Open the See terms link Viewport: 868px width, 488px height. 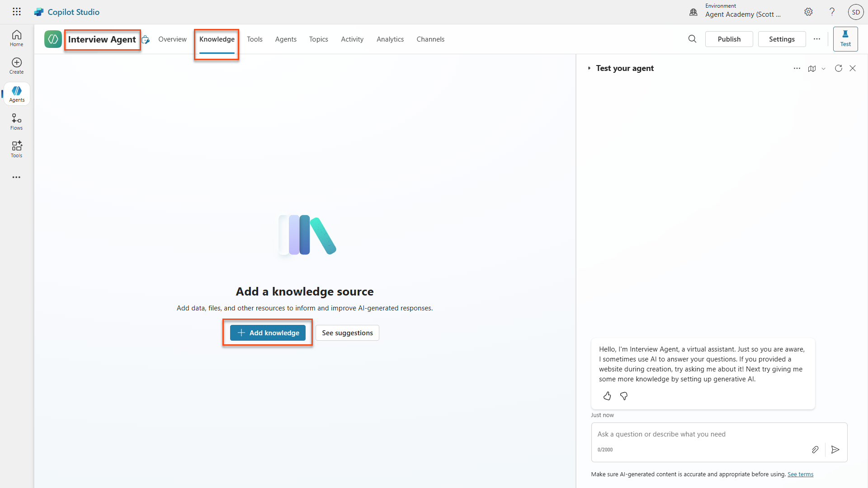(800, 474)
